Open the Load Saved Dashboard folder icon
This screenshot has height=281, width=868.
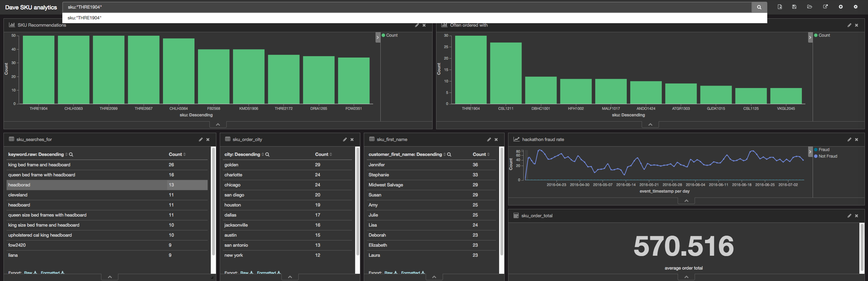(x=810, y=7)
